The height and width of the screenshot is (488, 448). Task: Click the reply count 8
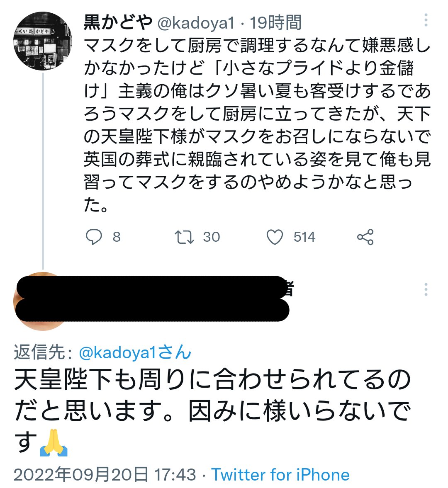point(117,237)
